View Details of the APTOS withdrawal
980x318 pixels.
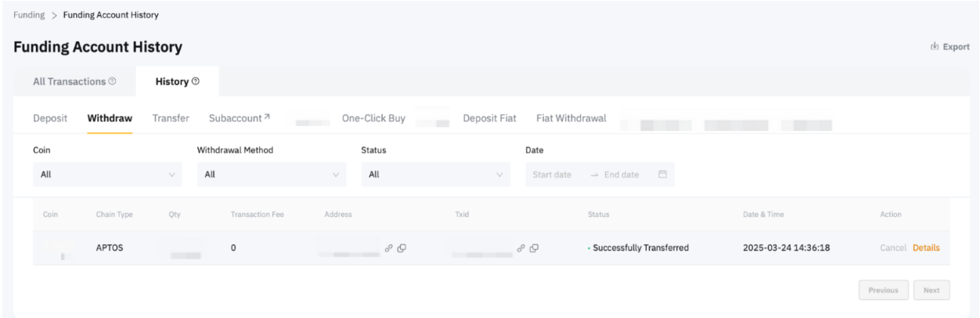tap(926, 248)
